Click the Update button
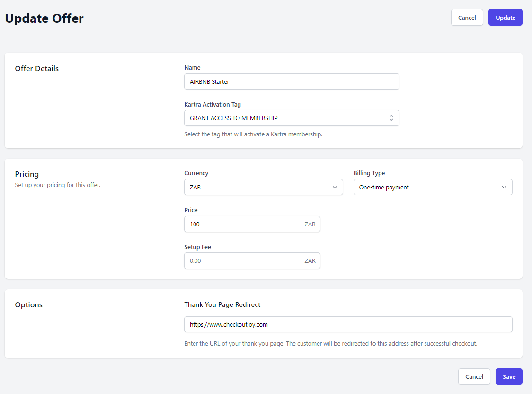Image resolution: width=532 pixels, height=394 pixels. pyautogui.click(x=505, y=18)
